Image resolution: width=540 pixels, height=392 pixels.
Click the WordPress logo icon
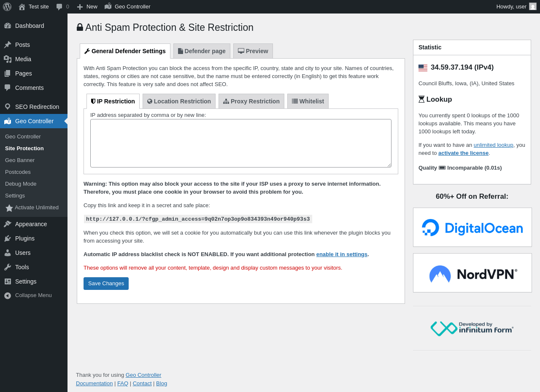click(7, 6)
